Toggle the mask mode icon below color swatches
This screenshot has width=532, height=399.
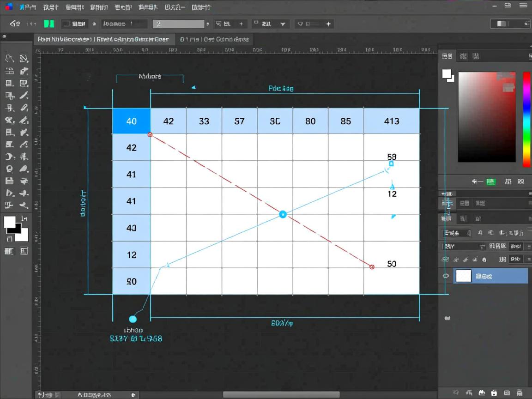[9, 251]
